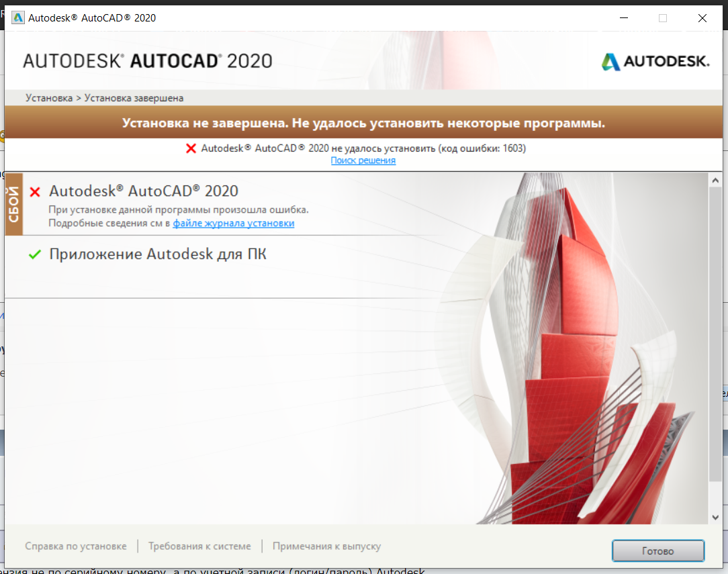The height and width of the screenshot is (574, 728).
Task: Open Примечания к выпуску link
Action: 327,546
